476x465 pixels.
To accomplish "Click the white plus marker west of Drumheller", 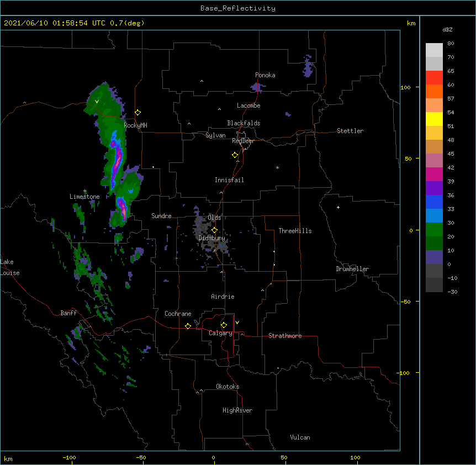I will 338,207.
